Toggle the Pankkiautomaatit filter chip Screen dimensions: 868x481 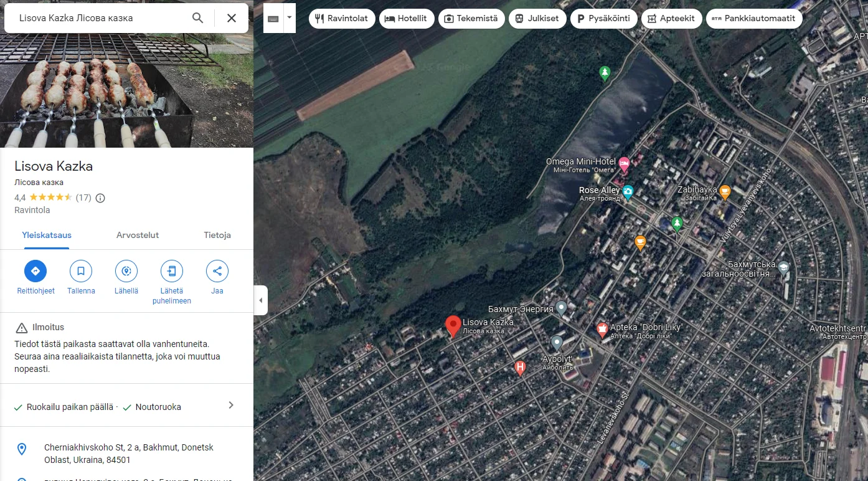754,19
